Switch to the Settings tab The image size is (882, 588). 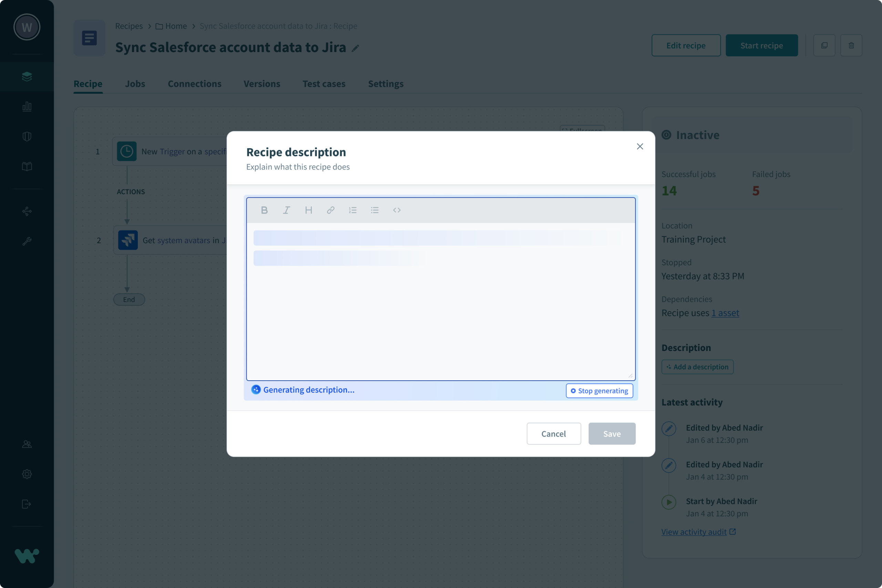pos(386,84)
